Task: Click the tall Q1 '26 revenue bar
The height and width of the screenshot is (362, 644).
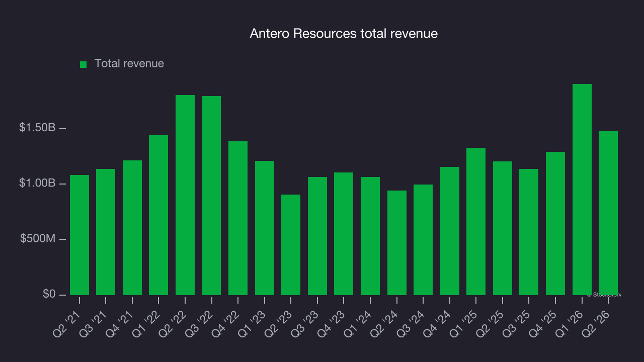Action: point(582,190)
